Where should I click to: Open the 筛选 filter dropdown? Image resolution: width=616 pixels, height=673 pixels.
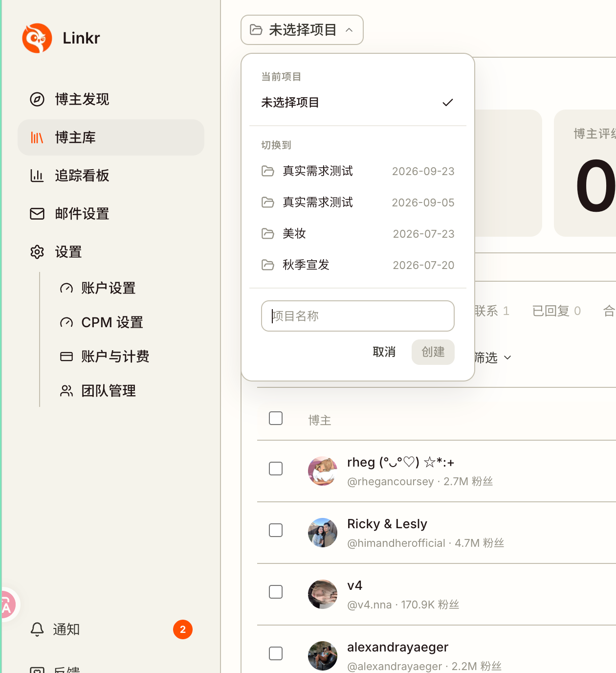tap(493, 358)
